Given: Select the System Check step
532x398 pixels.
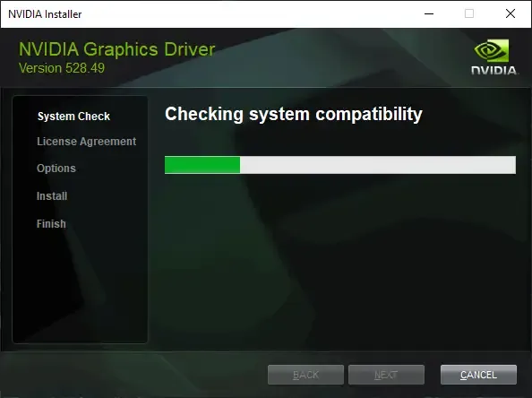Looking at the screenshot, I should click(x=73, y=117).
